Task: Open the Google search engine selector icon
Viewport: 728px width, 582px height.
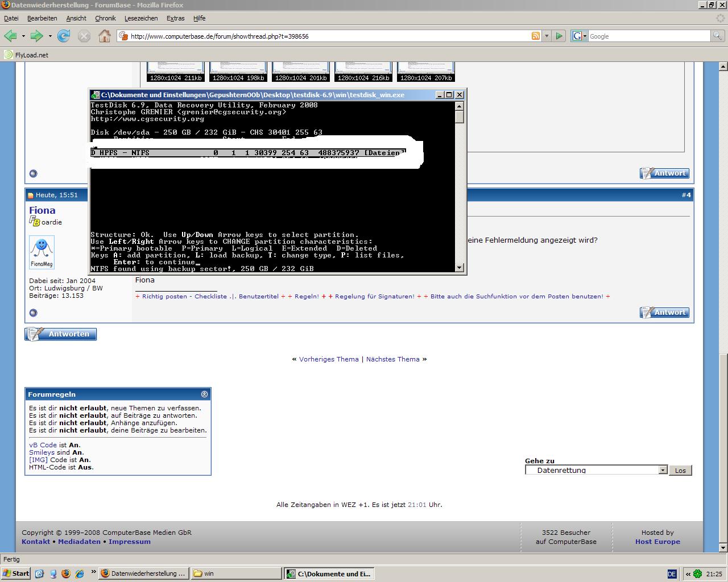Action: (x=579, y=36)
